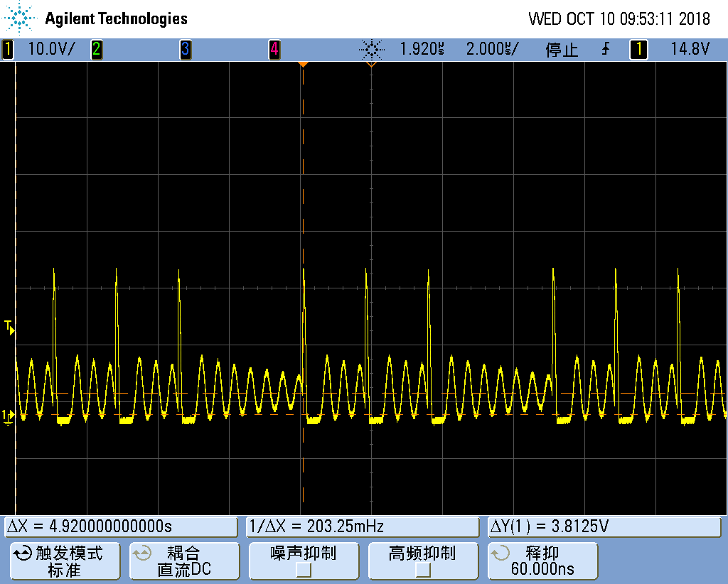Click the rotary knob icon on 耦合
This screenshot has height=584, width=728.
pos(141,553)
